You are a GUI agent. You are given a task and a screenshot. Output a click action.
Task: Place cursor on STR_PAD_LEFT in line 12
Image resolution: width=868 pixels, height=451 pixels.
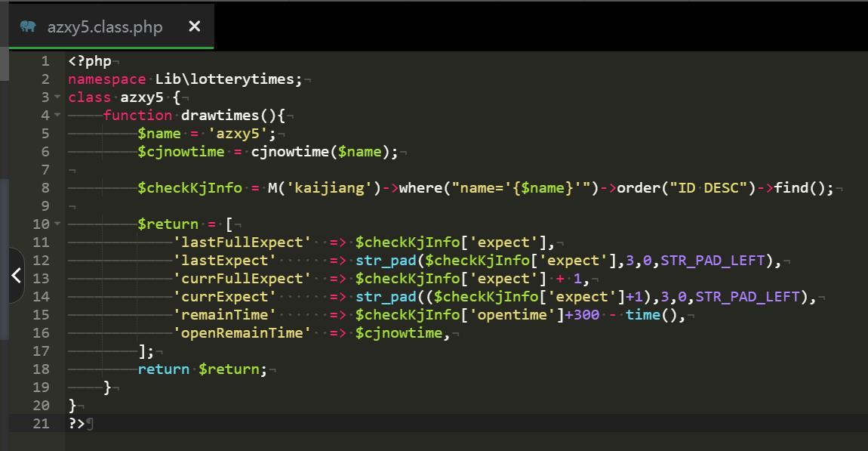[x=713, y=261]
